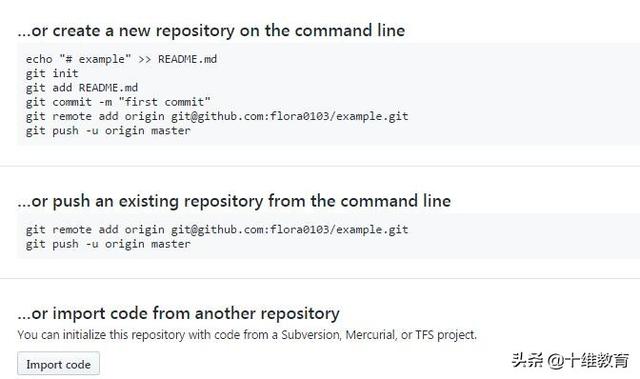
Task: Click the 'git init' command line
Action: click(52, 73)
